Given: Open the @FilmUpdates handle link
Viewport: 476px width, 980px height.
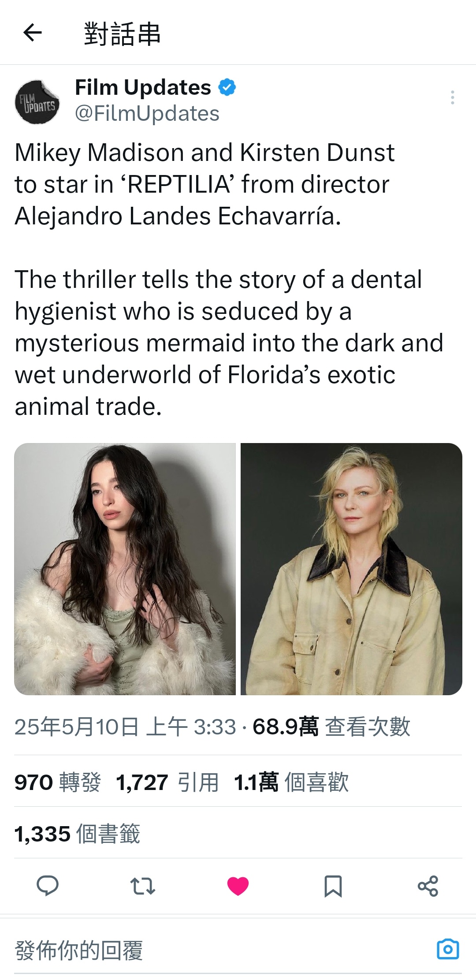Looking at the screenshot, I should pos(147,114).
